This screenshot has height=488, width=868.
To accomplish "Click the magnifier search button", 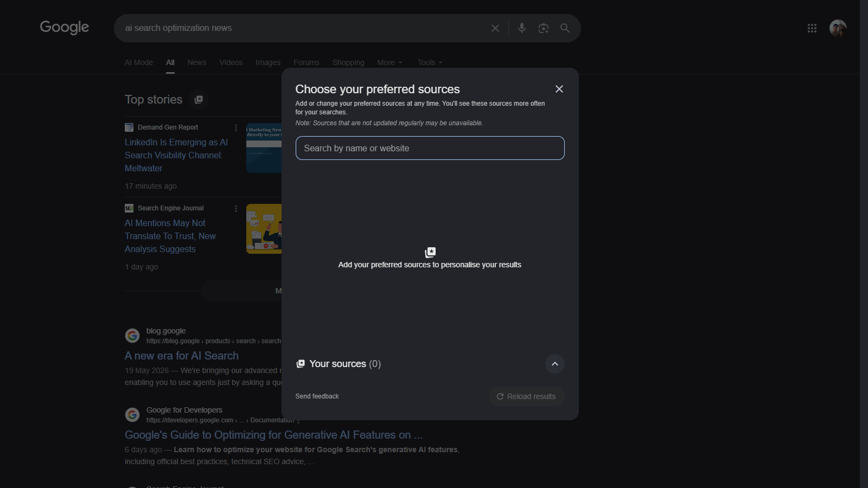I will click(565, 28).
